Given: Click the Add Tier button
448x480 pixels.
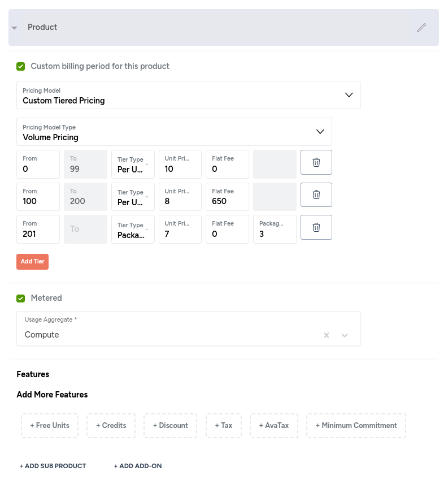Looking at the screenshot, I should click(x=32, y=262).
